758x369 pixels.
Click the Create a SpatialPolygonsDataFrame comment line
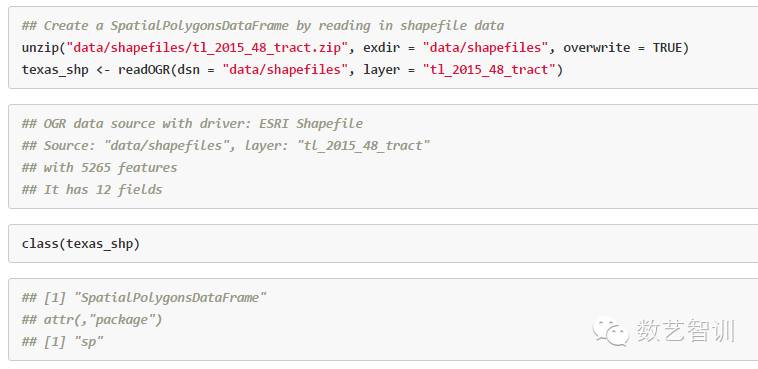click(x=263, y=26)
